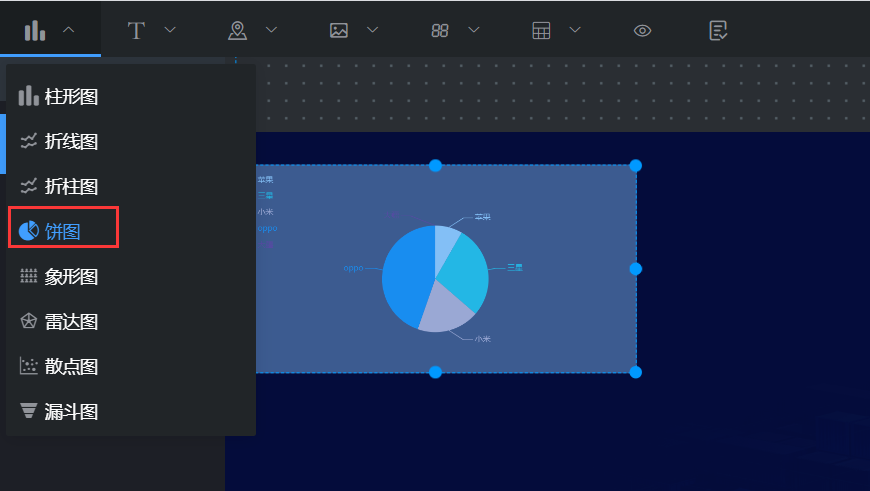Select 漏斗图 funnel chart menu item
Viewport: 870px width, 491px height.
(x=131, y=412)
